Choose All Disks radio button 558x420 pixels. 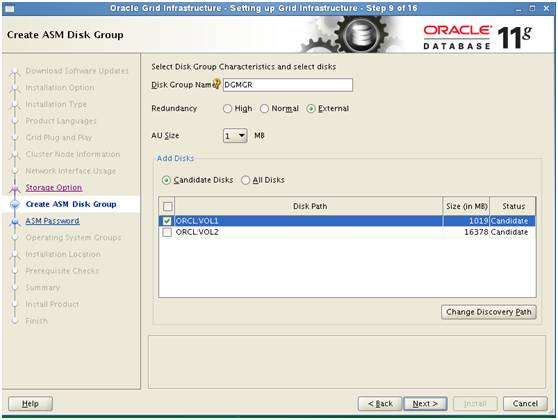point(246,180)
